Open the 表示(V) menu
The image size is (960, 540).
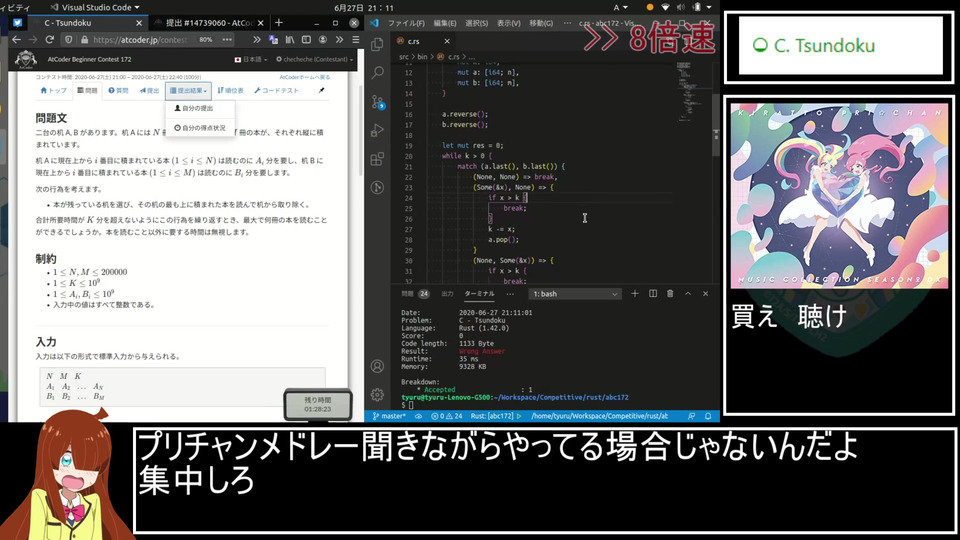[x=508, y=23]
